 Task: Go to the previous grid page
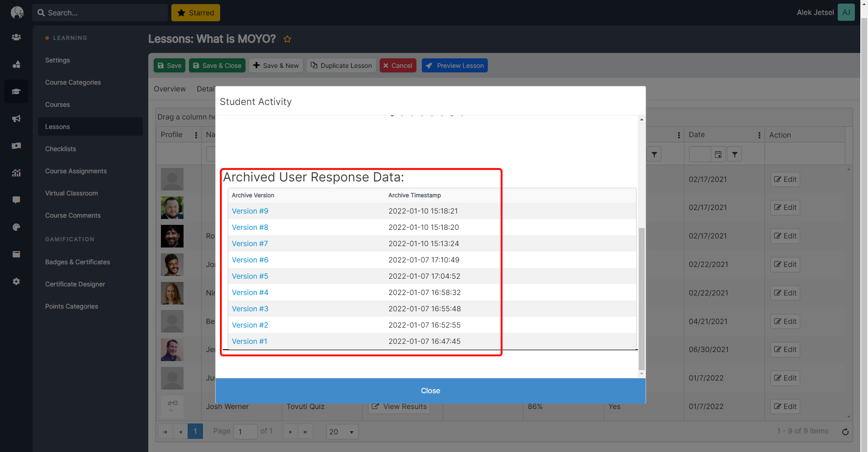pyautogui.click(x=180, y=432)
